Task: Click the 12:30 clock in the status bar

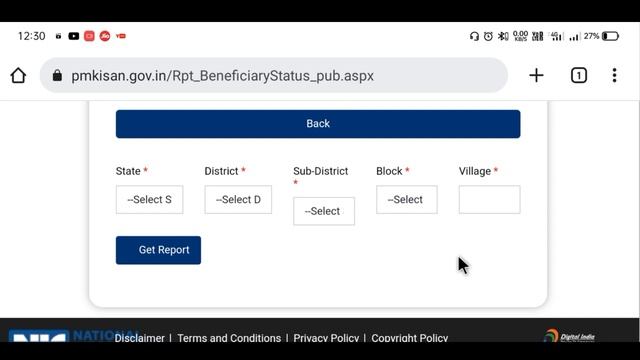Action: click(x=31, y=36)
